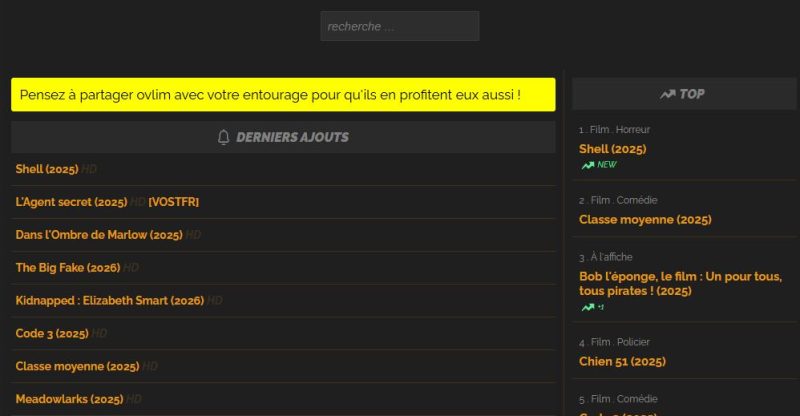Open Classe moyenne (2025) in latest additions
800x416 pixels.
(x=77, y=366)
